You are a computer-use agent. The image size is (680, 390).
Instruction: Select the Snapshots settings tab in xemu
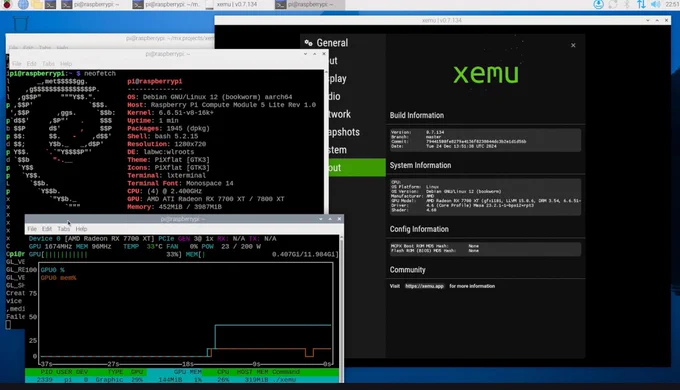(x=356, y=132)
